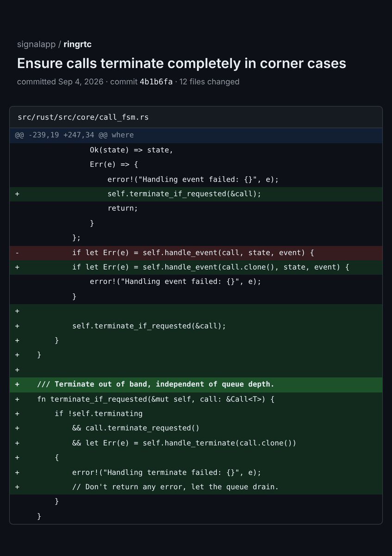Screen dimensions: 392x556
Task: Click the line 'if !self.terminating'
Action: click(x=196, y=414)
